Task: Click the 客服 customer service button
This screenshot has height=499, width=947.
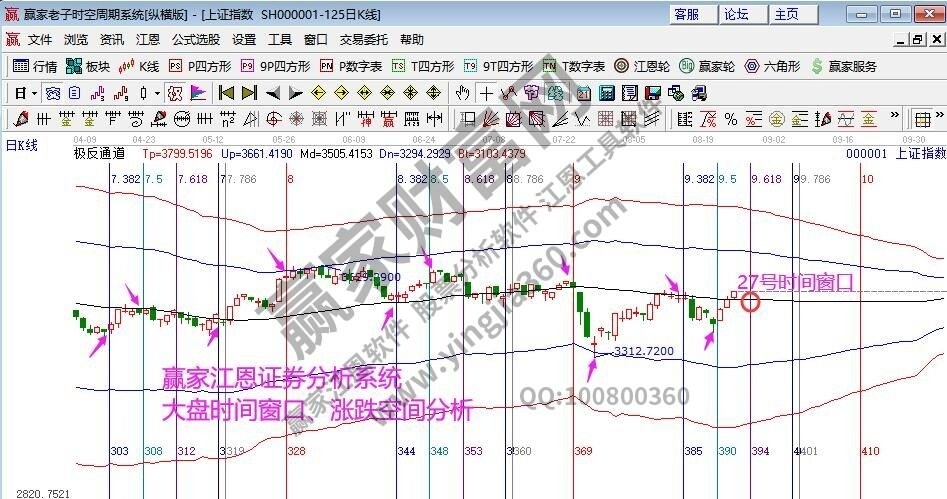Action: 692,14
